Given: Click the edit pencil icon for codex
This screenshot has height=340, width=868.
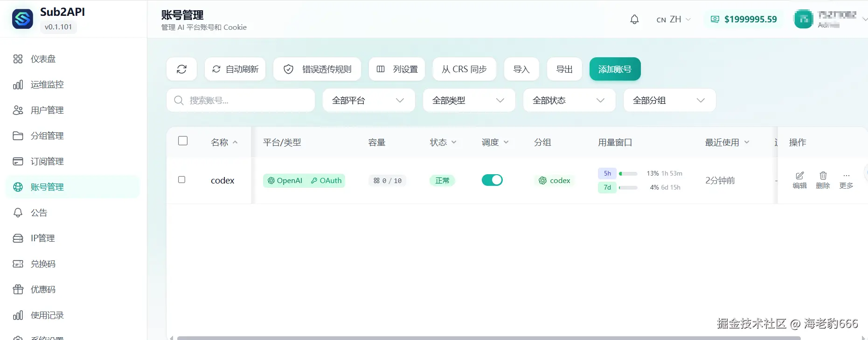Looking at the screenshot, I should click(x=799, y=176).
